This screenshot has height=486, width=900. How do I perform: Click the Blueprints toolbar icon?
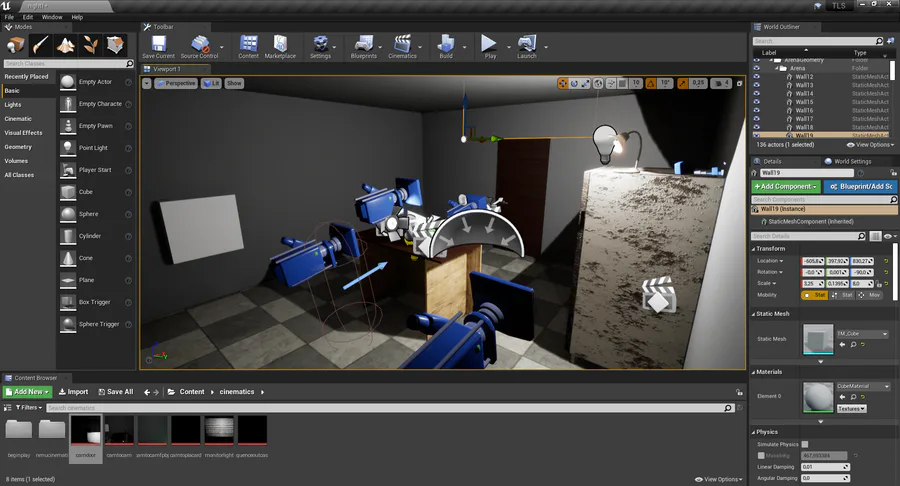coord(363,46)
